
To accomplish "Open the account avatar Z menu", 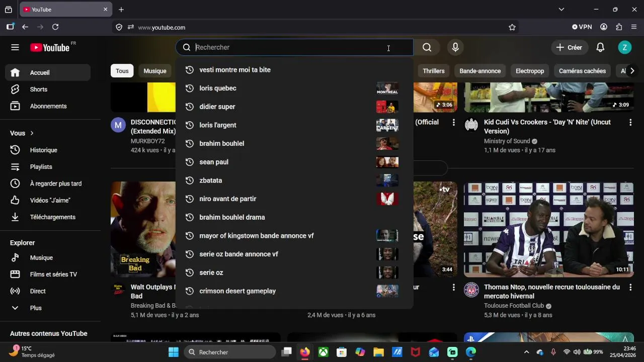I will coord(624,47).
